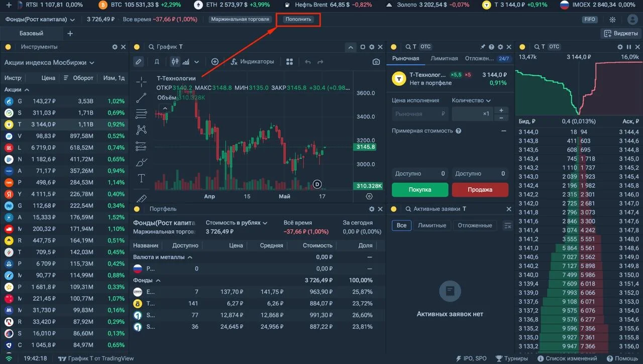Screen dimensions: 643x364
Task: Choose the pattern shapes drawing tool
Action: click(141, 130)
